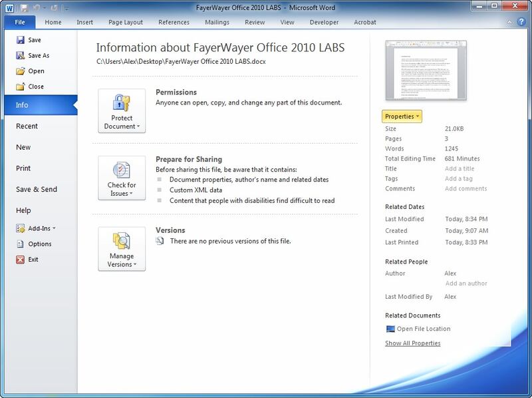This screenshot has width=532, height=398.
Task: Click the red Exit icon
Action: pos(20,260)
